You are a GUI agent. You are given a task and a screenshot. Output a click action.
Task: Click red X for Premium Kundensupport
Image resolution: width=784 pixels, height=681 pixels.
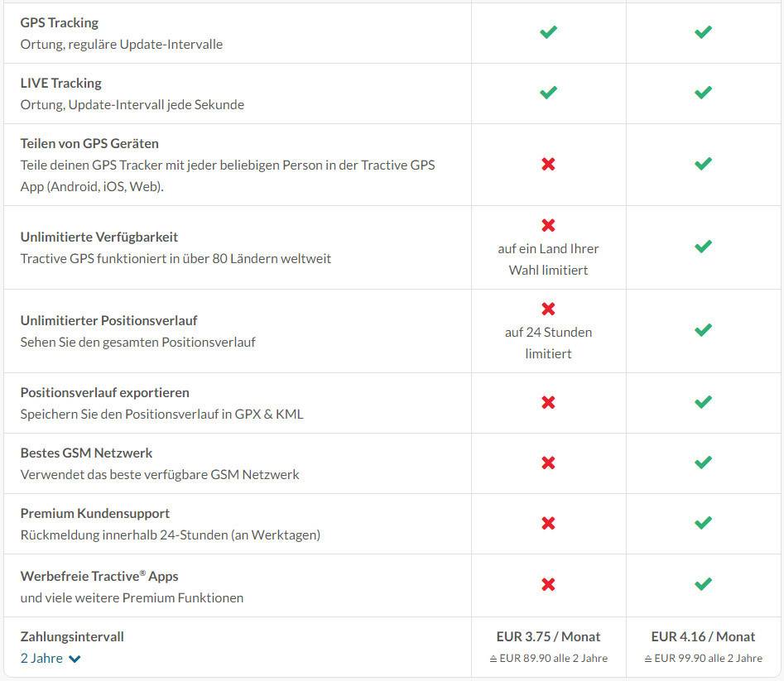click(x=548, y=523)
